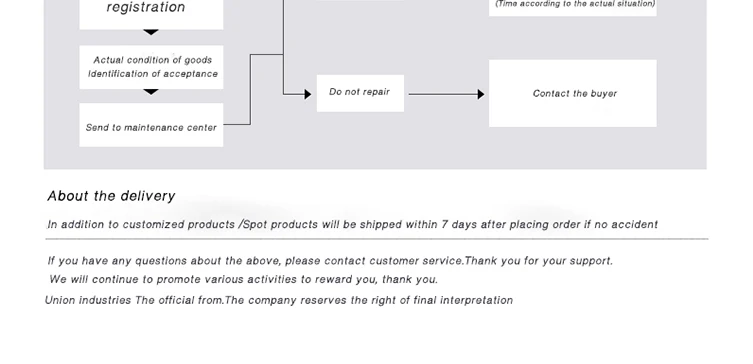Click the 'registration' flowchart box
Image resolution: width=753 pixels, height=364 pixels.
pos(151,14)
